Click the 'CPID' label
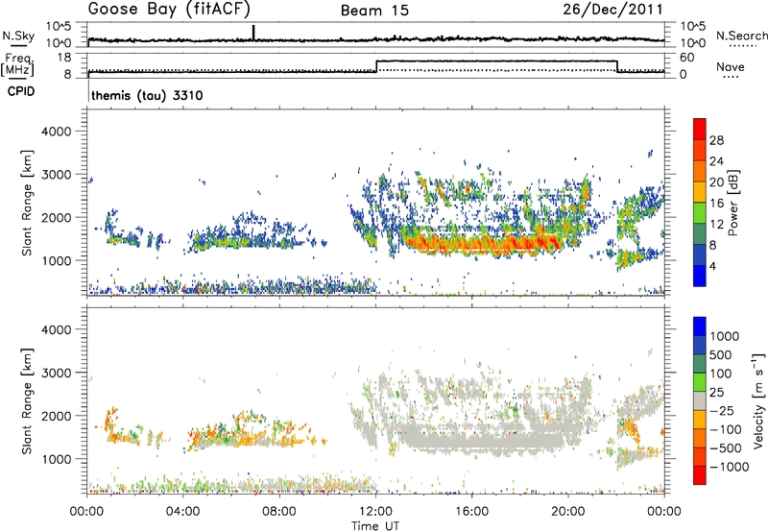The height and width of the screenshot is (532, 768). coord(21,91)
